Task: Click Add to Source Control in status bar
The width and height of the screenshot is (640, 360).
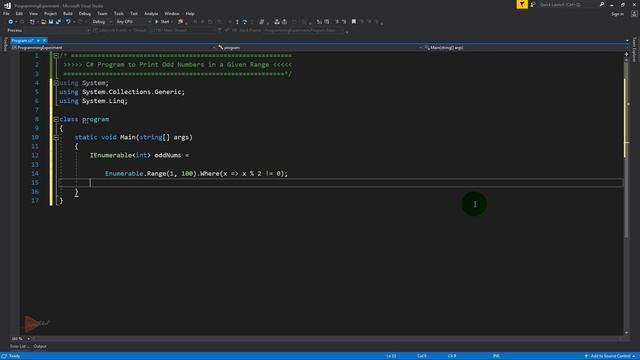Action: [610, 356]
